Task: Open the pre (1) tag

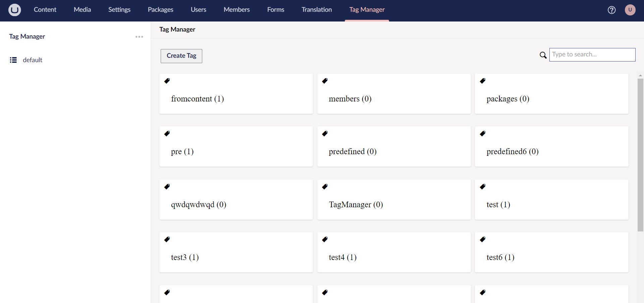Action: point(236,146)
